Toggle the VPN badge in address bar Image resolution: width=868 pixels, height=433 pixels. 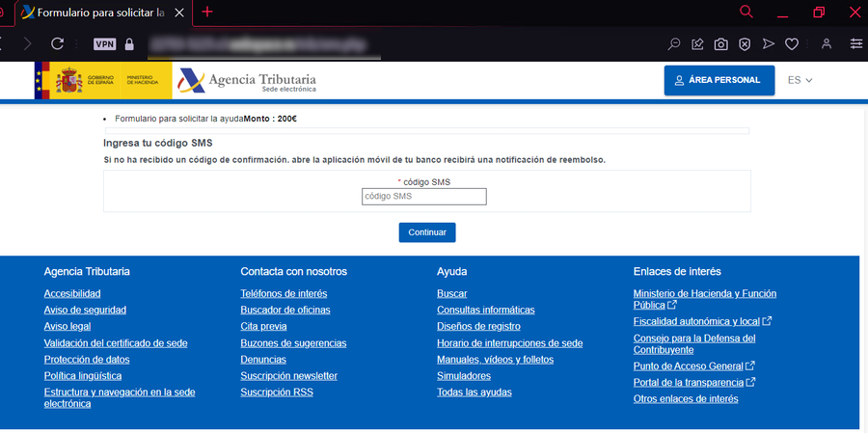(104, 43)
